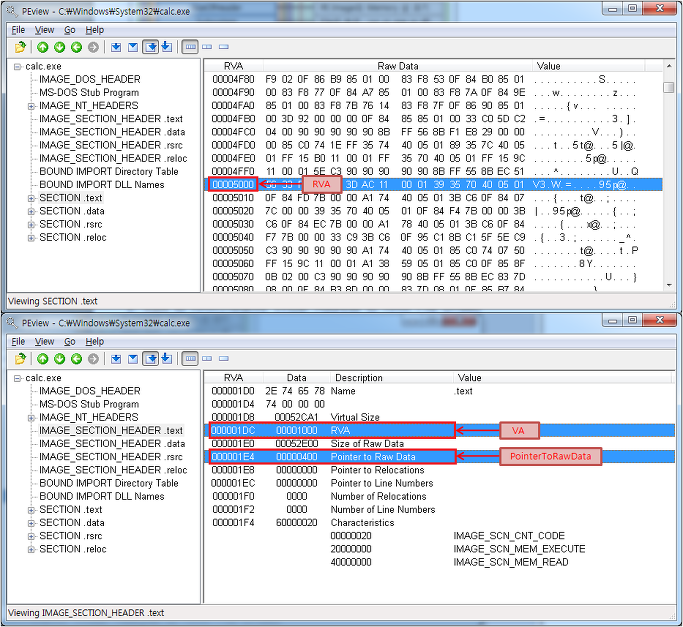Select the 'Size of Raw Data' row
Viewport: 683px width, 627px height.
(x=439, y=444)
